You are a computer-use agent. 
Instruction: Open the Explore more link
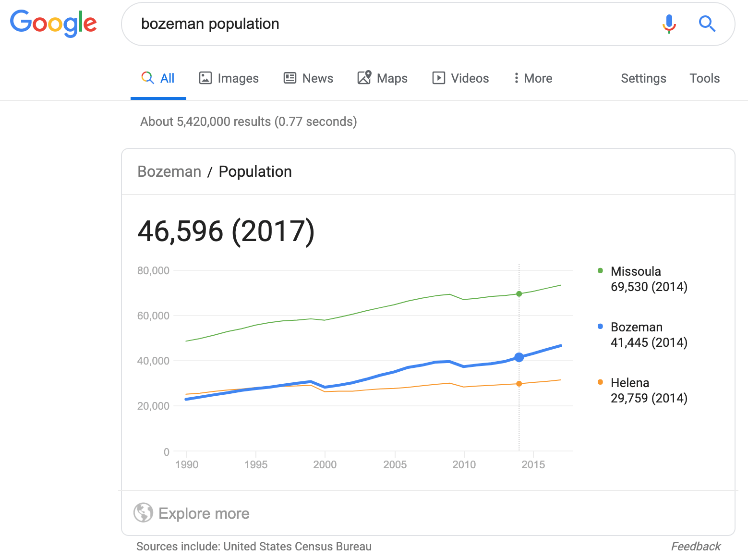point(204,513)
